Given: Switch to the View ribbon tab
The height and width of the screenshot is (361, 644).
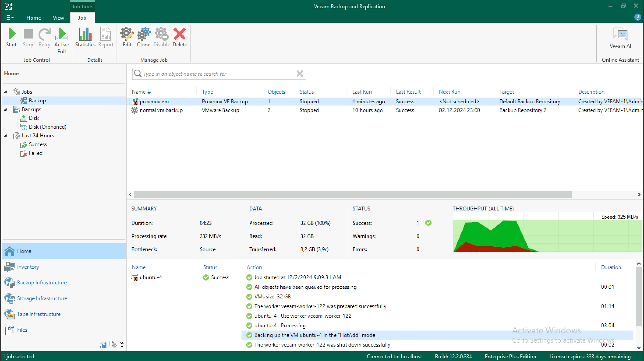Looking at the screenshot, I should pos(58,18).
